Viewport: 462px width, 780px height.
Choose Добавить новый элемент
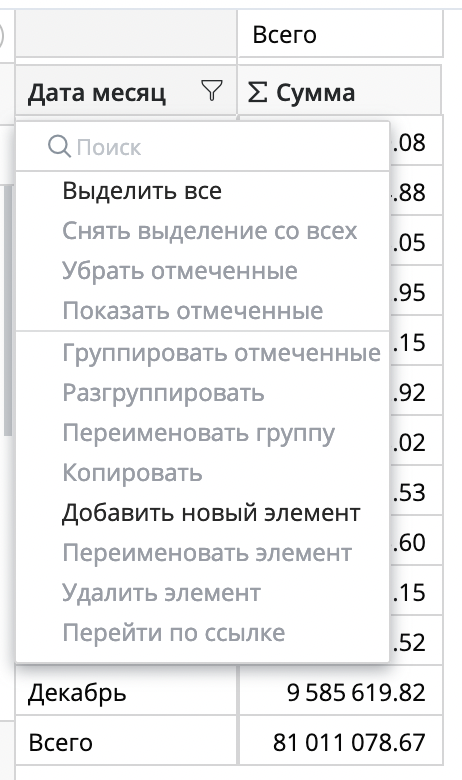pos(211,513)
